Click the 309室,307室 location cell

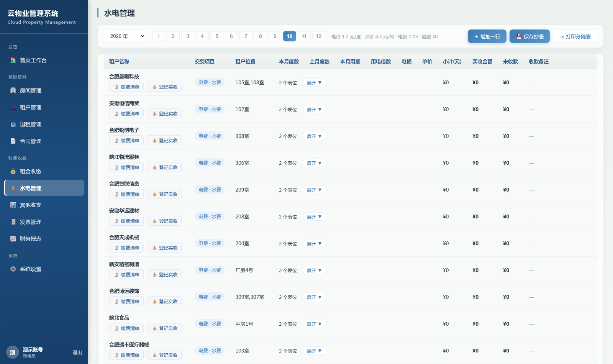click(x=250, y=297)
